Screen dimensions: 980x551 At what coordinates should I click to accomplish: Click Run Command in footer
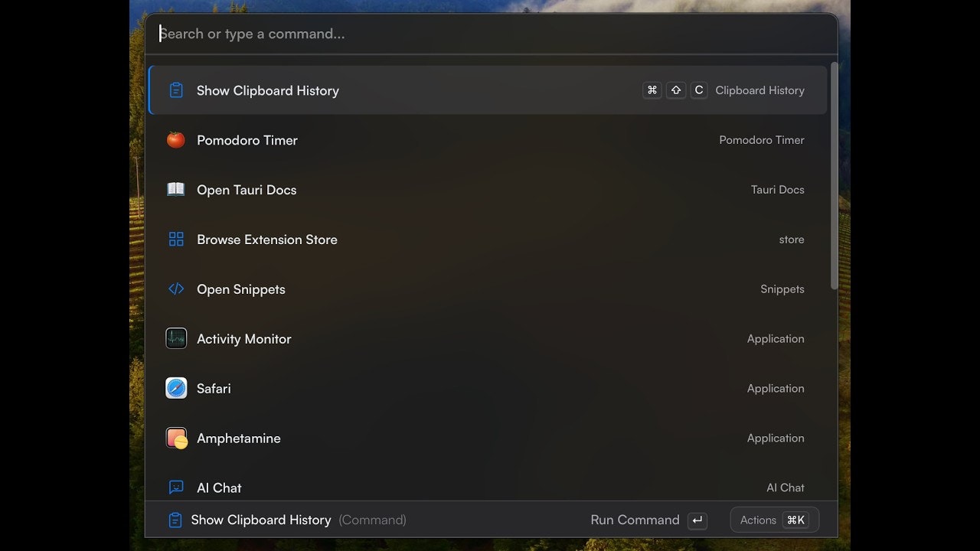[x=635, y=520]
